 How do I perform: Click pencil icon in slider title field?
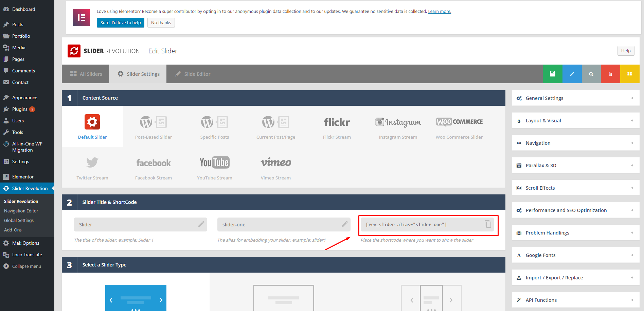pyautogui.click(x=201, y=224)
